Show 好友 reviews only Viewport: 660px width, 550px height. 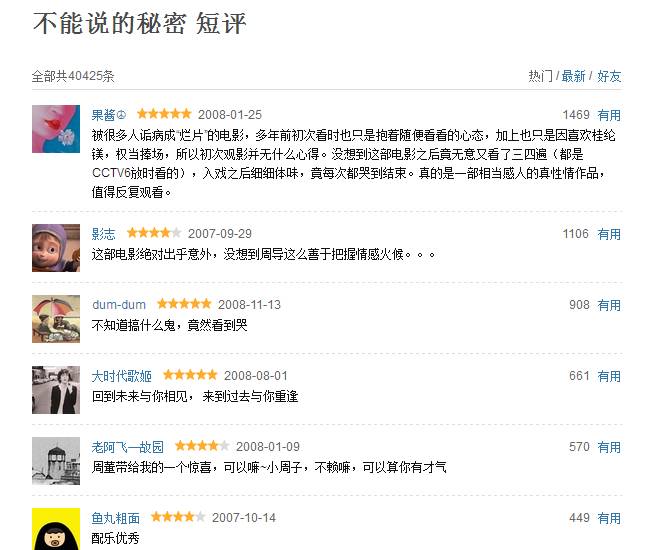click(x=609, y=76)
